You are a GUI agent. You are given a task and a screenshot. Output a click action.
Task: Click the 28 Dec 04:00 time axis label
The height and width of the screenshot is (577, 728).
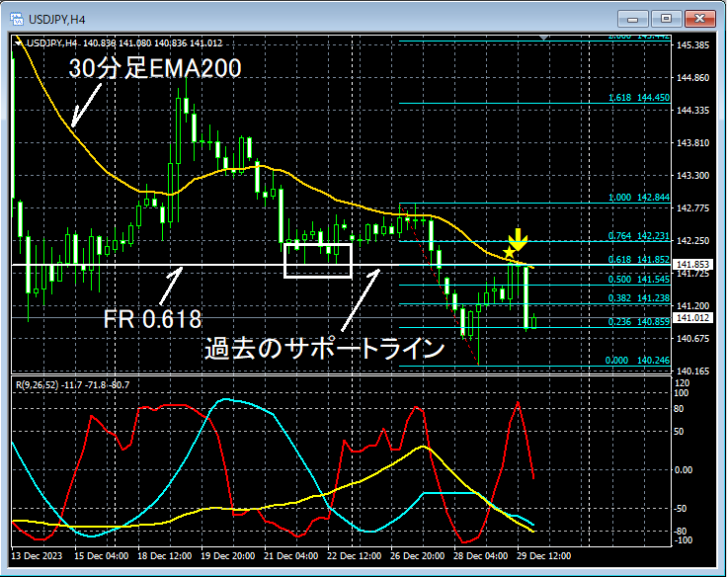[x=480, y=556]
